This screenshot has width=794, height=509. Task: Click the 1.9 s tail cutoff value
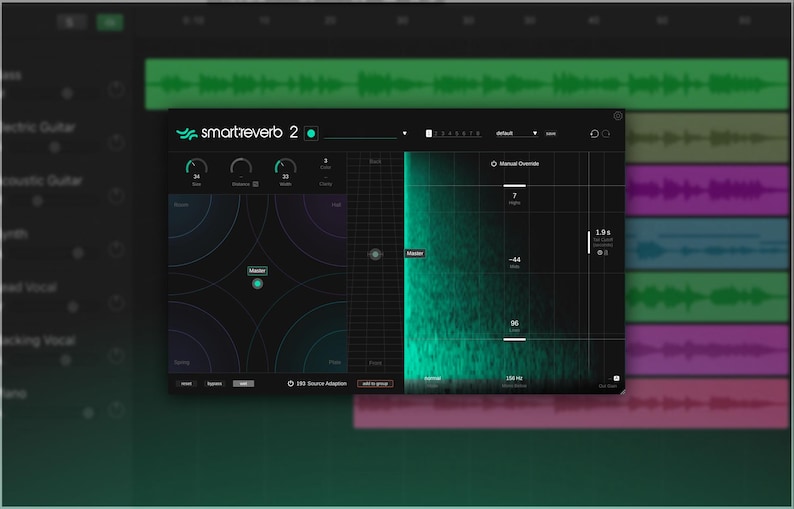(603, 232)
